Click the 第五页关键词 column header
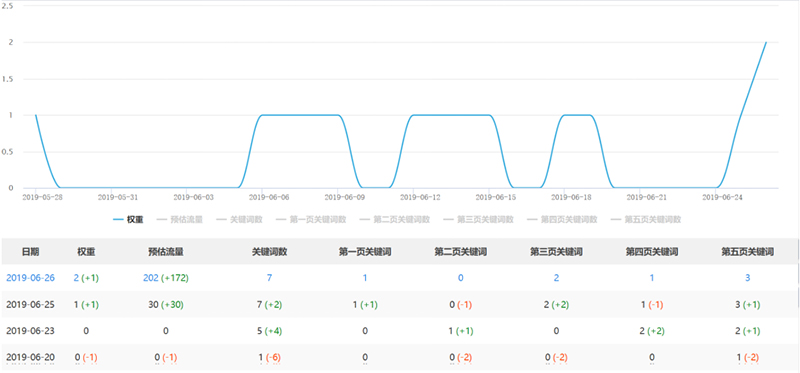Image resolution: width=800 pixels, height=373 pixels. (x=747, y=252)
